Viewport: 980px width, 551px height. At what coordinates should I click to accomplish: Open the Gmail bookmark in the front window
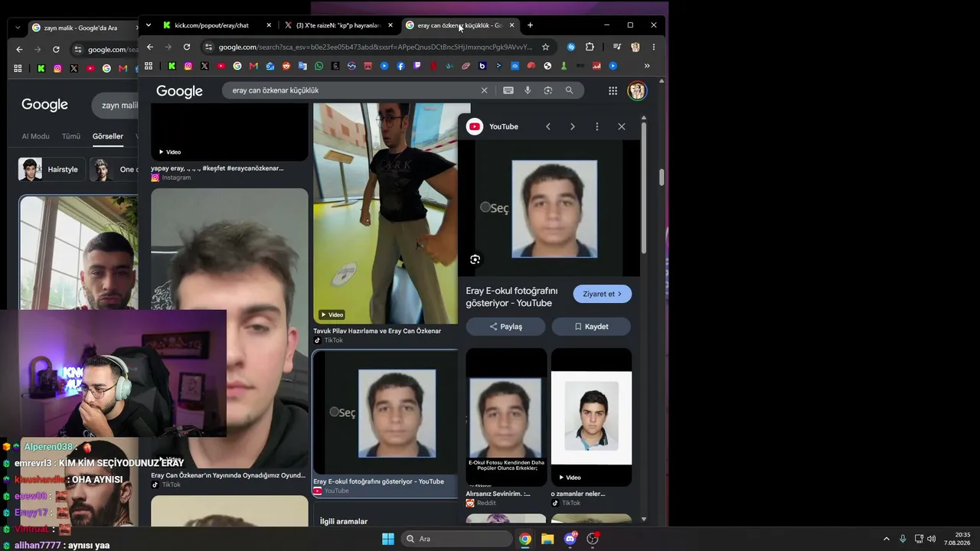tap(253, 66)
